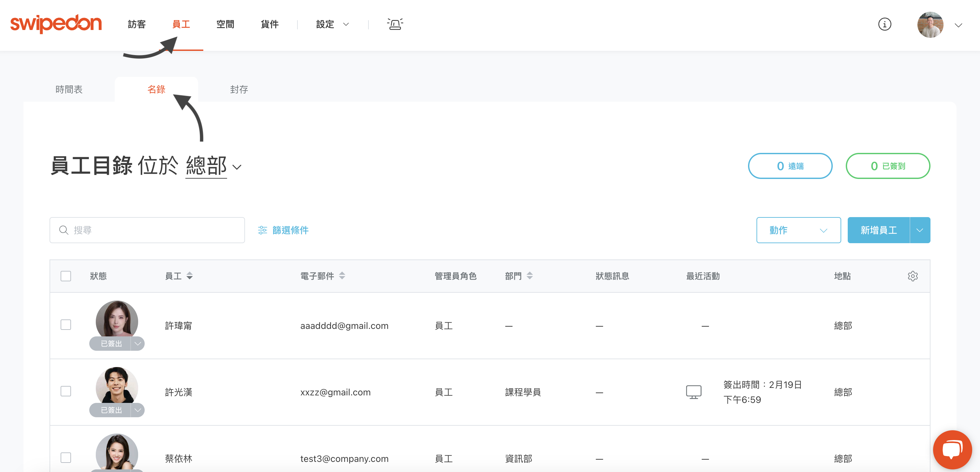
Task: Open the emergency alarm siren icon
Action: [x=395, y=24]
